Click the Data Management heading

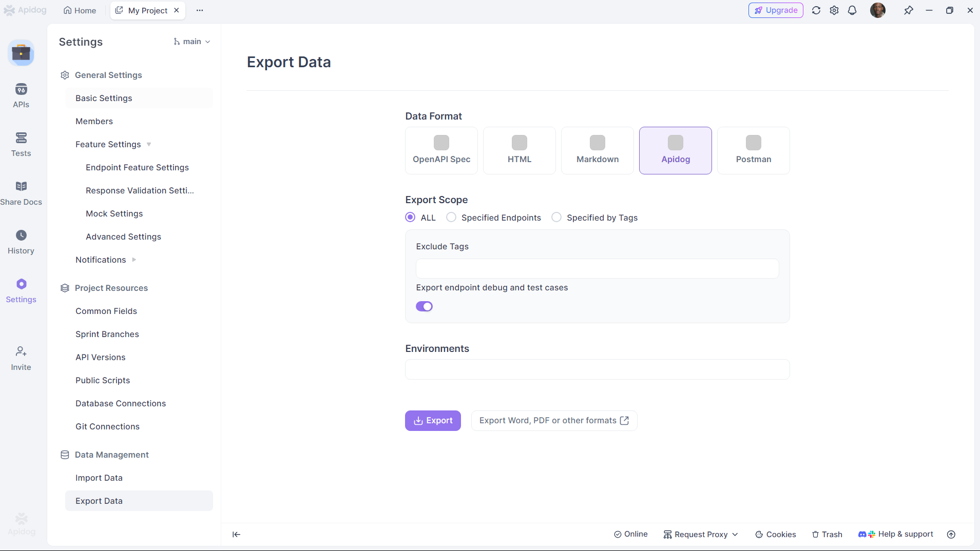point(112,455)
